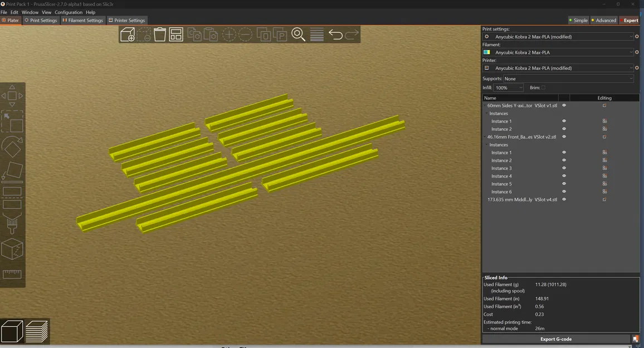Split selection to parts (P icon)
This screenshot has width=644, height=348.
click(280, 35)
